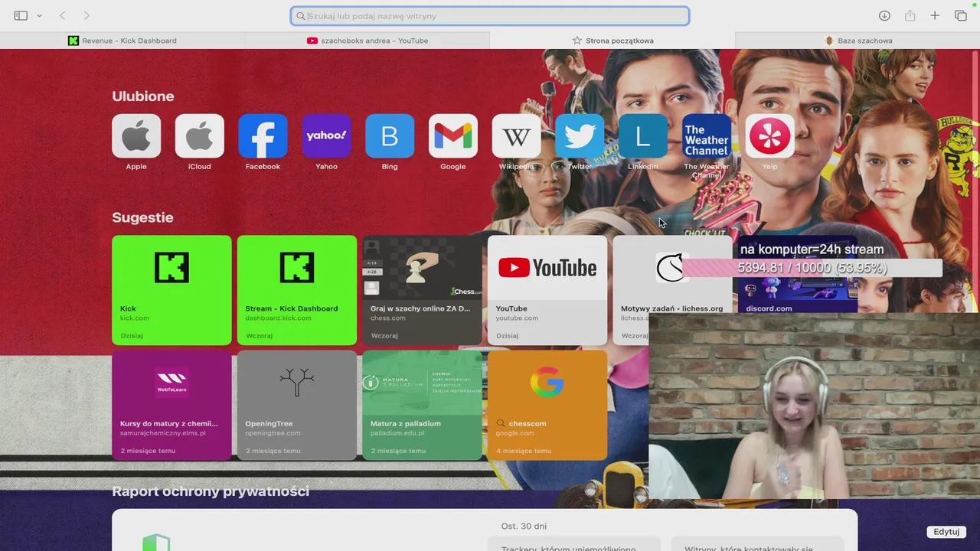
Task: Open the iCloud favorite icon
Action: click(200, 136)
